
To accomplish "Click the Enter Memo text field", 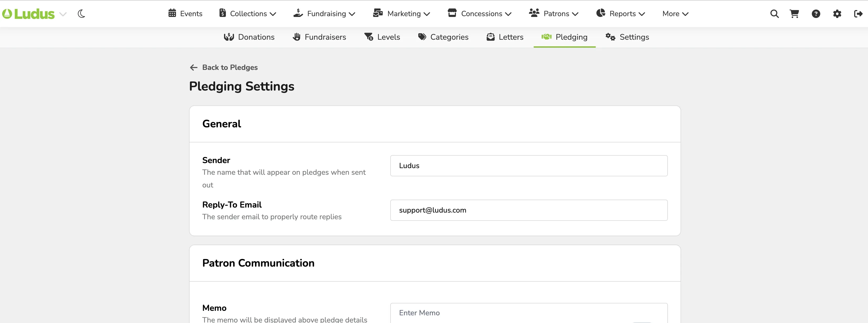I will click(x=529, y=313).
